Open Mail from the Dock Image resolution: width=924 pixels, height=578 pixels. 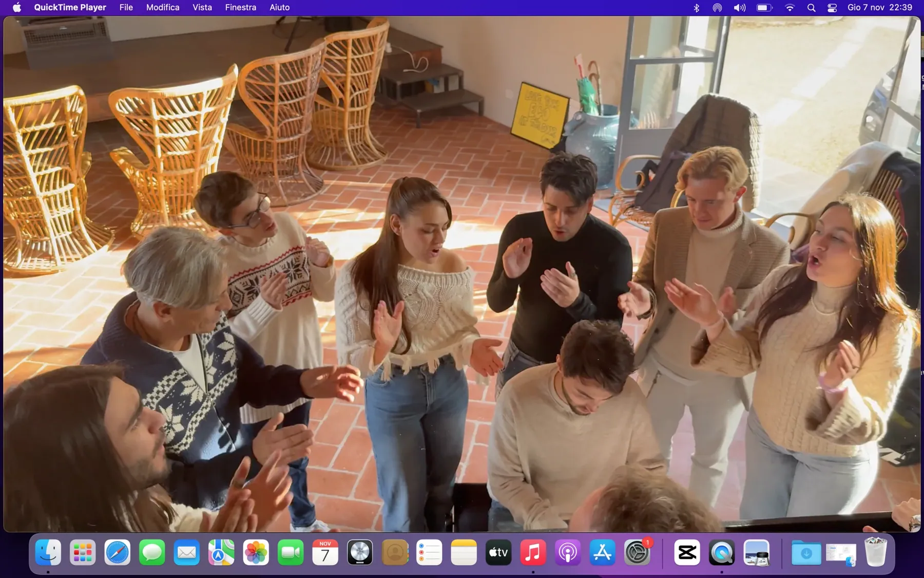click(187, 553)
